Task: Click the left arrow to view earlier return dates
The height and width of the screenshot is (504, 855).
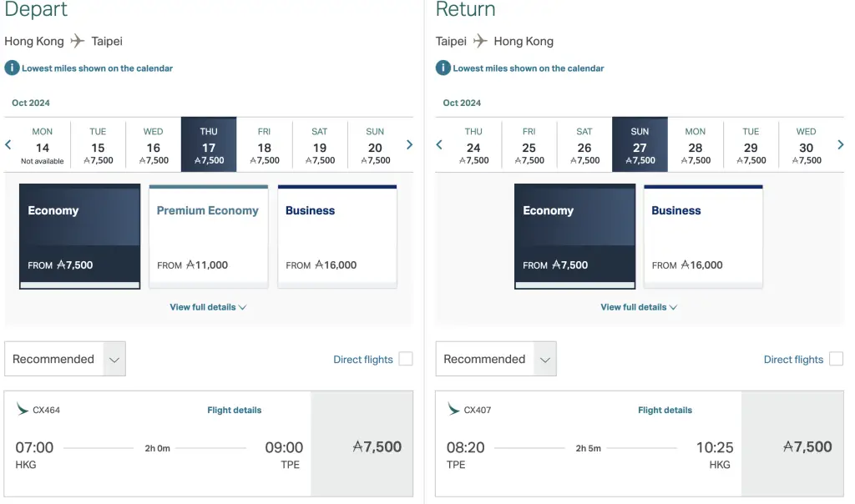Action: (439, 144)
